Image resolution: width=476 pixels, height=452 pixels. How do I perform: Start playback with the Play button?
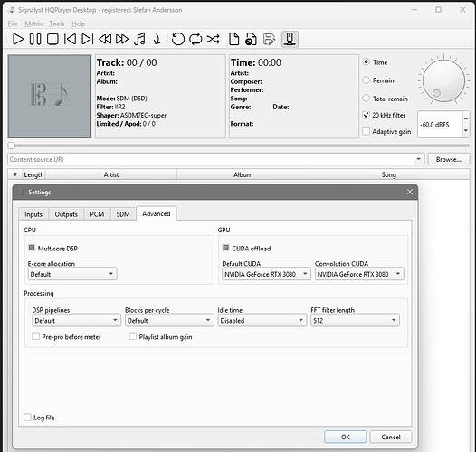point(18,39)
